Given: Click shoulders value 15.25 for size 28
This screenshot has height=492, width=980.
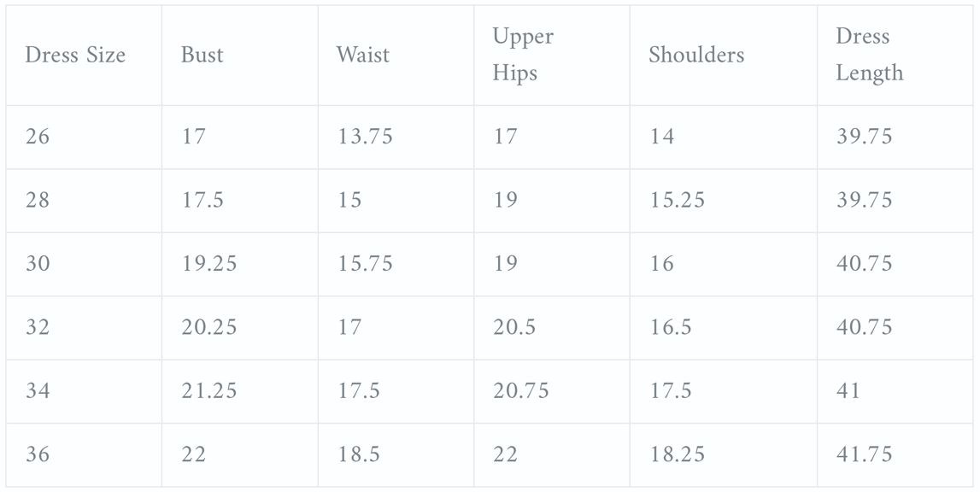Looking at the screenshot, I should (678, 201).
